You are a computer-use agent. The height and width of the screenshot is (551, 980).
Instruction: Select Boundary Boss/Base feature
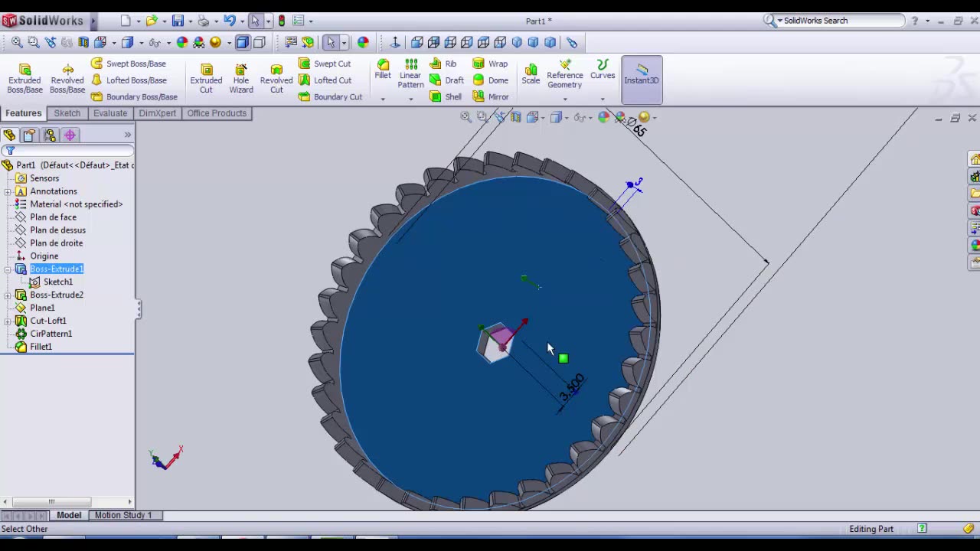point(134,97)
